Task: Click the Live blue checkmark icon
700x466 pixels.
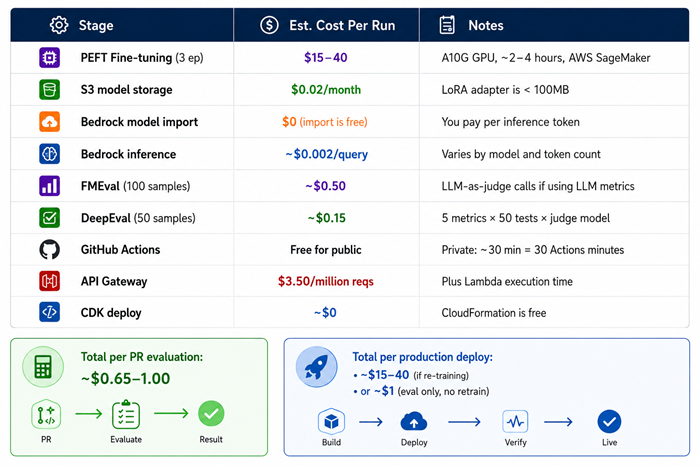Action: coord(609,421)
